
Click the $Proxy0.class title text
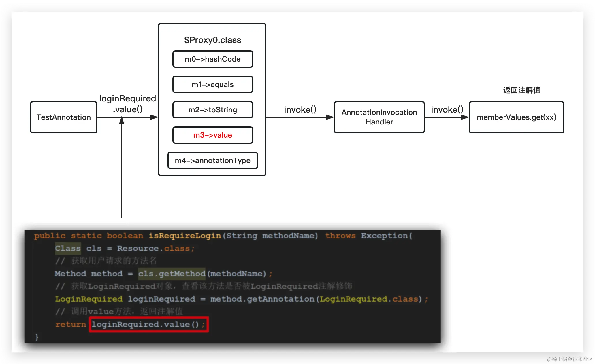pyautogui.click(x=212, y=40)
